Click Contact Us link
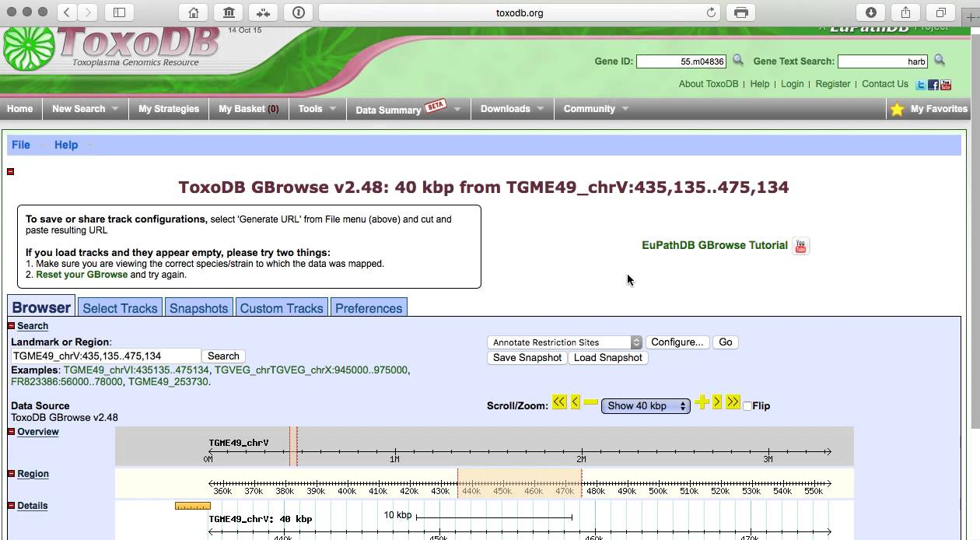The image size is (980, 540). pos(885,84)
